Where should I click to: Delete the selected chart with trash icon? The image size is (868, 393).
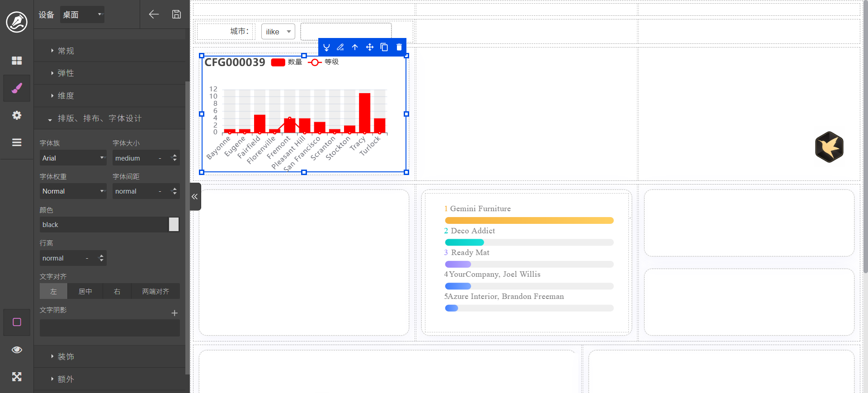pos(399,47)
